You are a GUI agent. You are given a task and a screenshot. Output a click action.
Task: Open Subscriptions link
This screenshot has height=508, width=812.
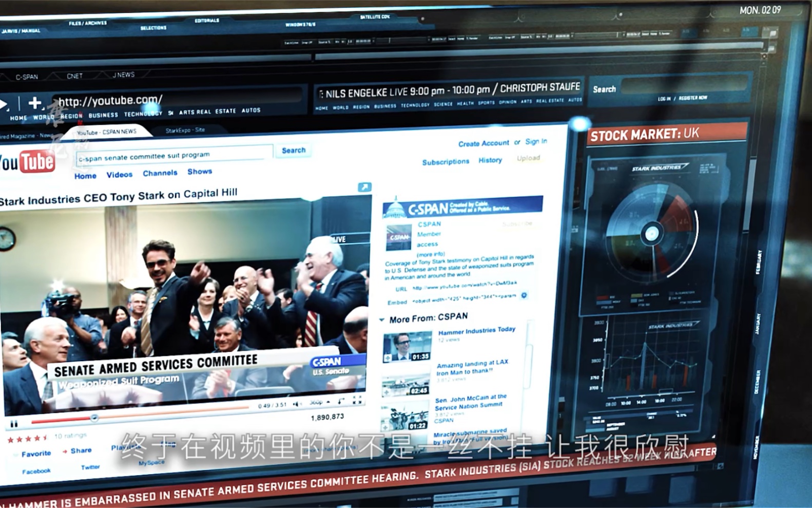coord(446,162)
